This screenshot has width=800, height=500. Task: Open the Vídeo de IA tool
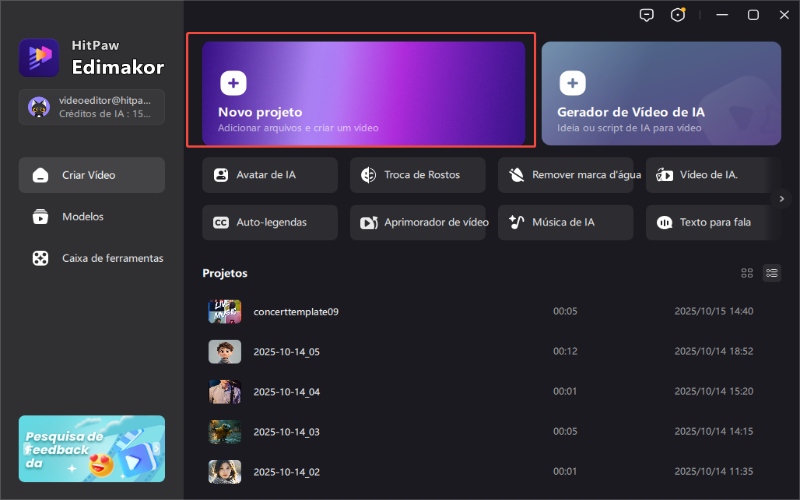pyautogui.click(x=713, y=175)
